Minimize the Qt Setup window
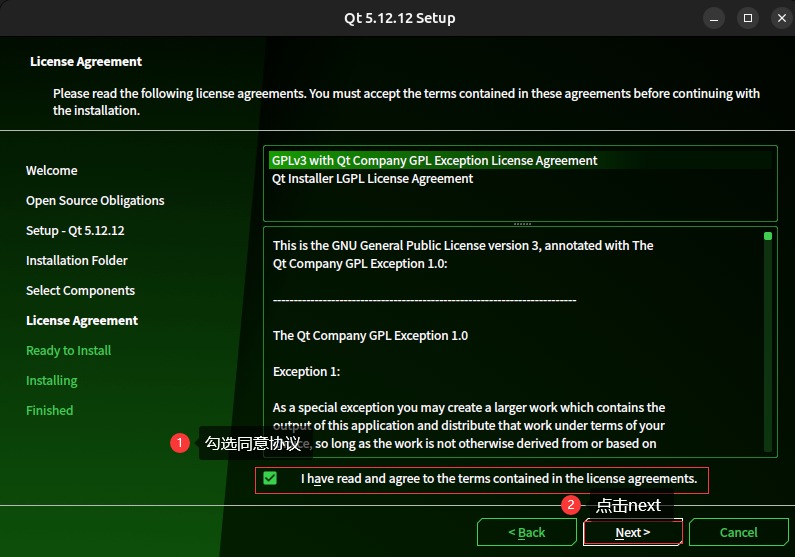795x557 pixels. point(714,18)
